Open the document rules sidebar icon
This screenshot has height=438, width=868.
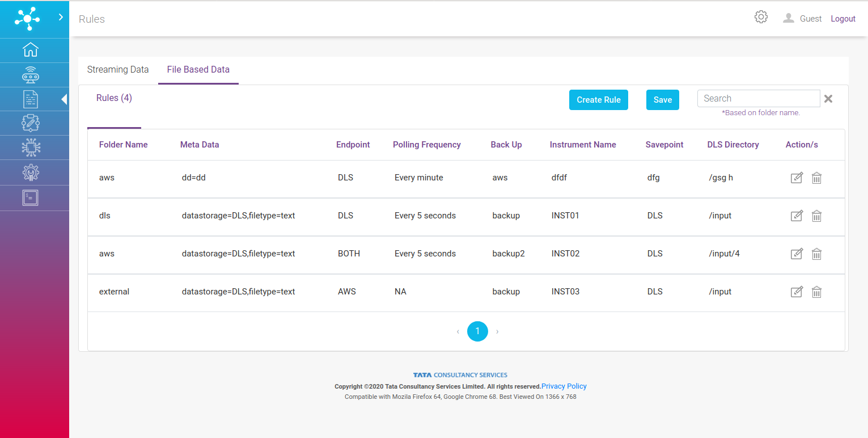pos(30,99)
